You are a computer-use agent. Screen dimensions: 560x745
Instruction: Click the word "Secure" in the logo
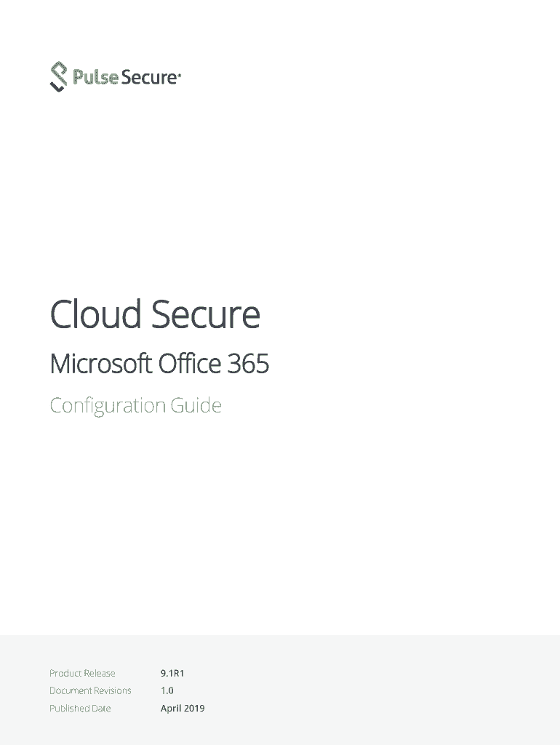pos(149,76)
